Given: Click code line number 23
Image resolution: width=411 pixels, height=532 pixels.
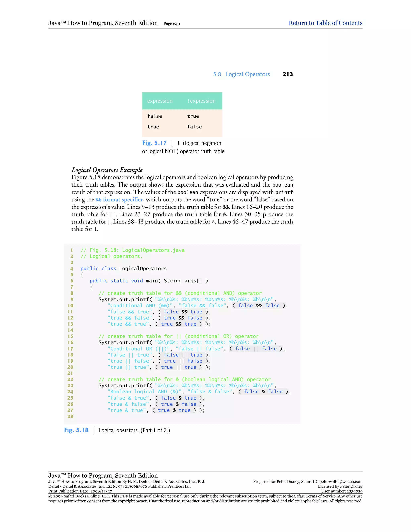Looking at the screenshot, I should click(70, 386).
